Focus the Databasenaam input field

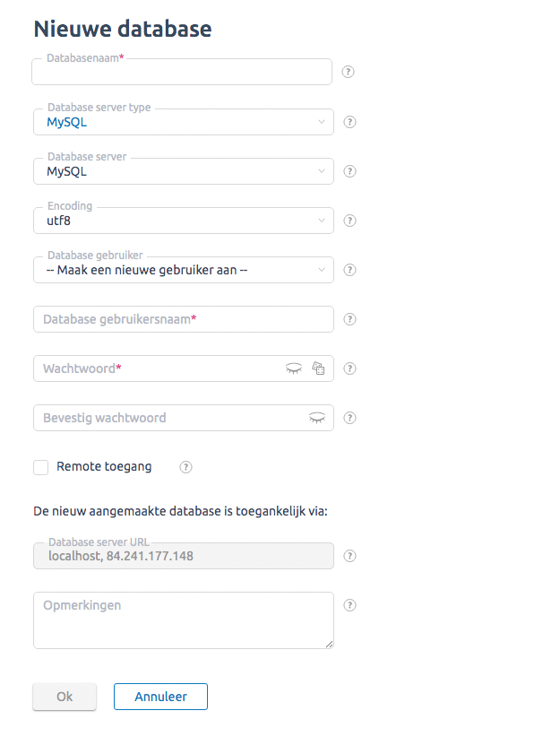pyautogui.click(x=182, y=72)
